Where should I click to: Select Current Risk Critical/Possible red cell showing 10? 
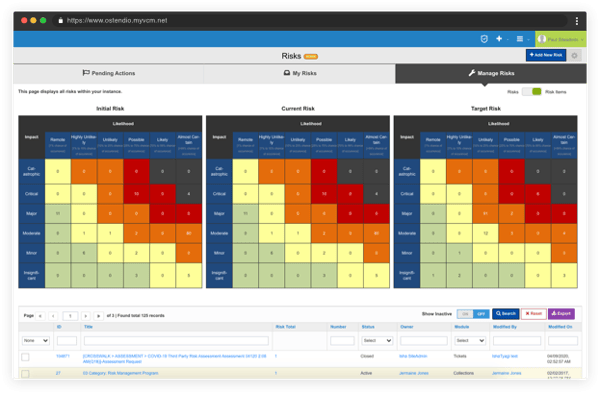324,194
